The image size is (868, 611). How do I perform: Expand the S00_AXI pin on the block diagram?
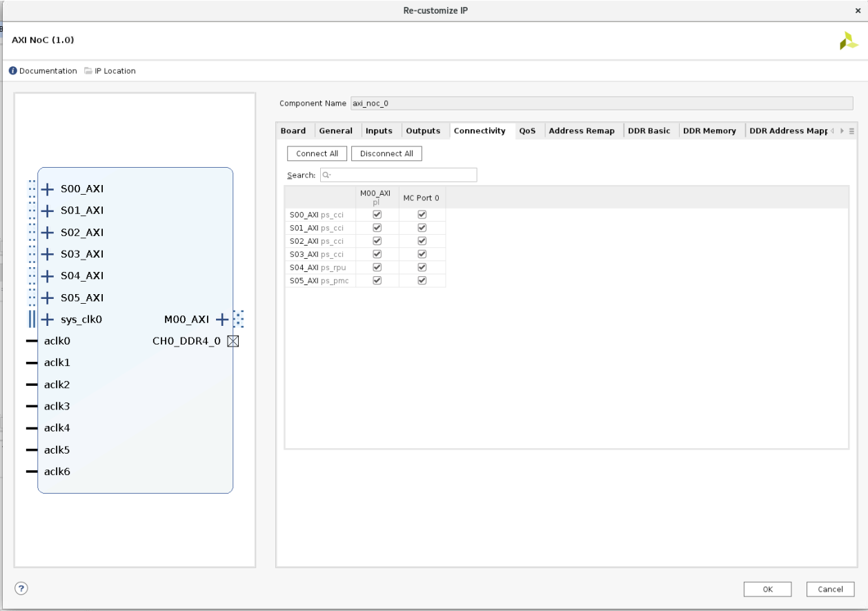coord(47,188)
